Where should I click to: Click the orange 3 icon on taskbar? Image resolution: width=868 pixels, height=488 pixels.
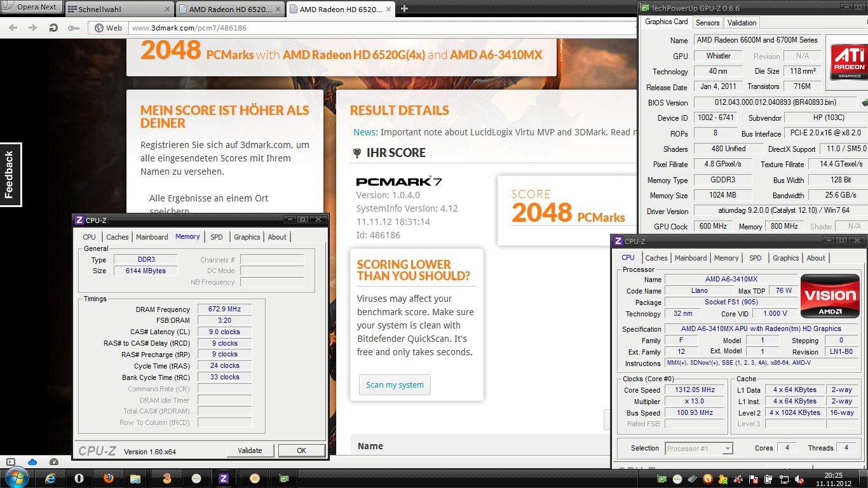point(166,478)
